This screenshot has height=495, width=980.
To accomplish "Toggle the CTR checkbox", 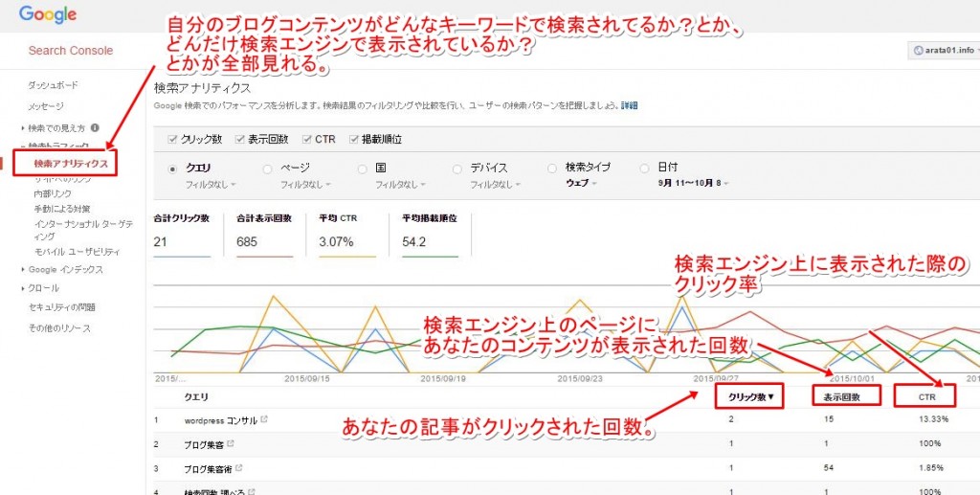I will [306, 140].
